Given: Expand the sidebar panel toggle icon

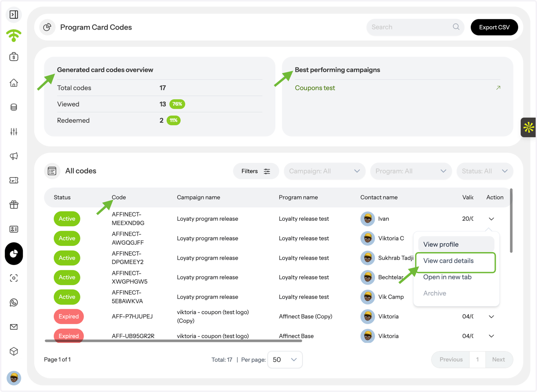Looking at the screenshot, I should 14,15.
